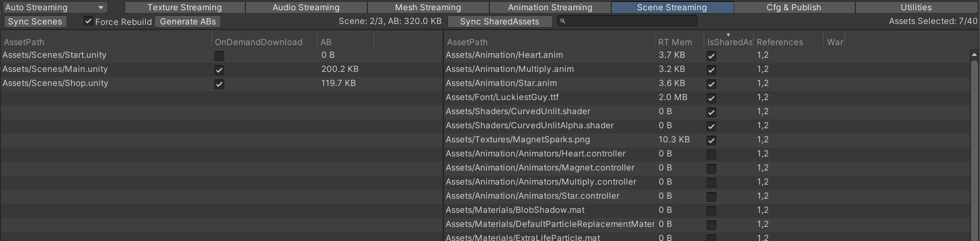The width and height of the screenshot is (980, 241).
Task: Go to the Cfg & Publish tab
Action: pos(794,8)
